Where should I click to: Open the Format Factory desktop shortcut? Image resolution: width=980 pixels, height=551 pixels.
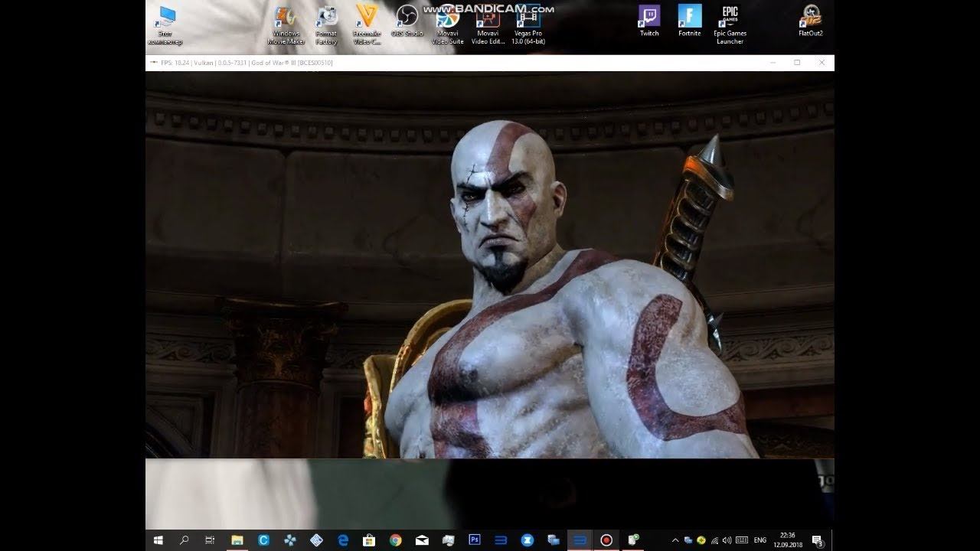(326, 24)
